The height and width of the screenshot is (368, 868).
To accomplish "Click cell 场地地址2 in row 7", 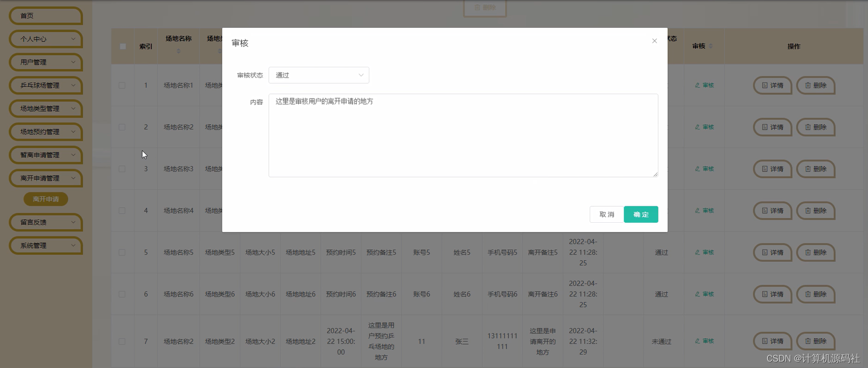I will pyautogui.click(x=300, y=342).
